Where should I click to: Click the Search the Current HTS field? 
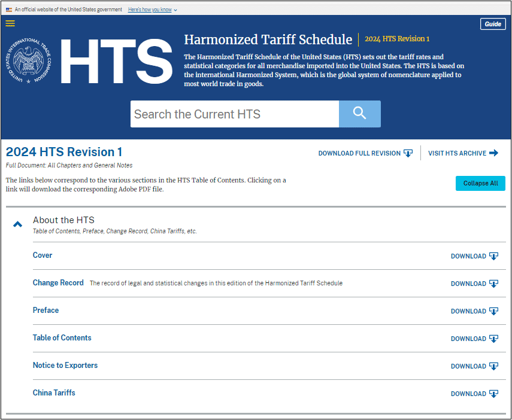point(235,114)
